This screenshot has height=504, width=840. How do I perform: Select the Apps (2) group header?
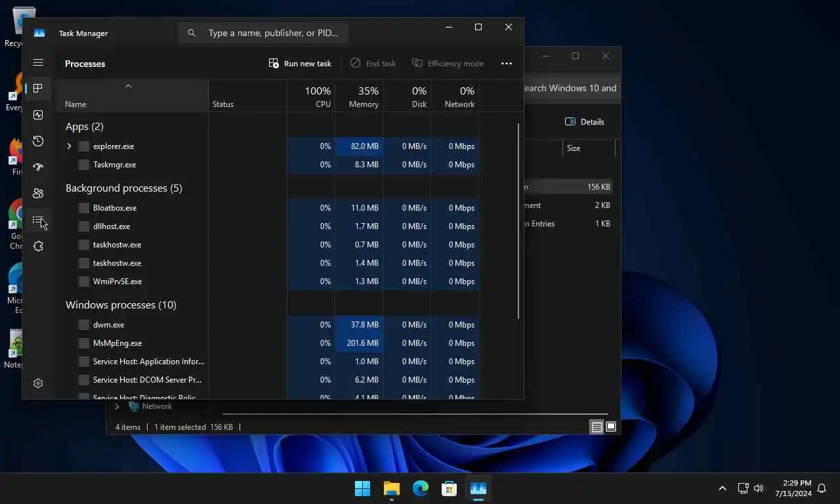[x=84, y=127]
